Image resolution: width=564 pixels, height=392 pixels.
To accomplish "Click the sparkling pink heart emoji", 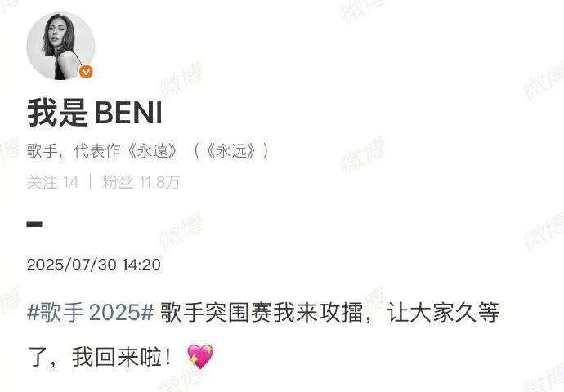I will point(200,356).
